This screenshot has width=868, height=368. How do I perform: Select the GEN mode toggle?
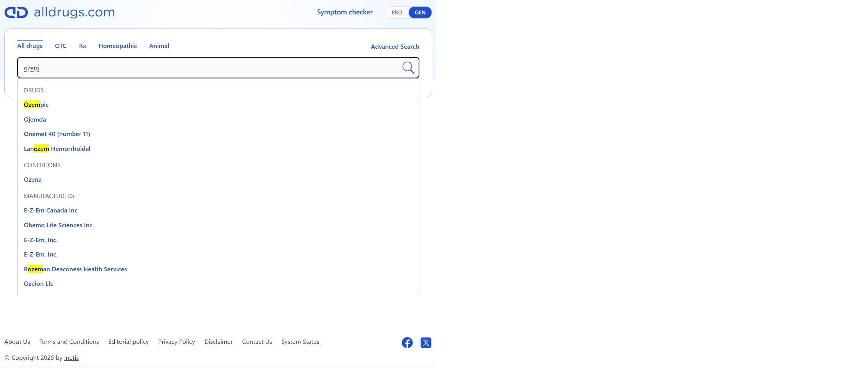[420, 12]
